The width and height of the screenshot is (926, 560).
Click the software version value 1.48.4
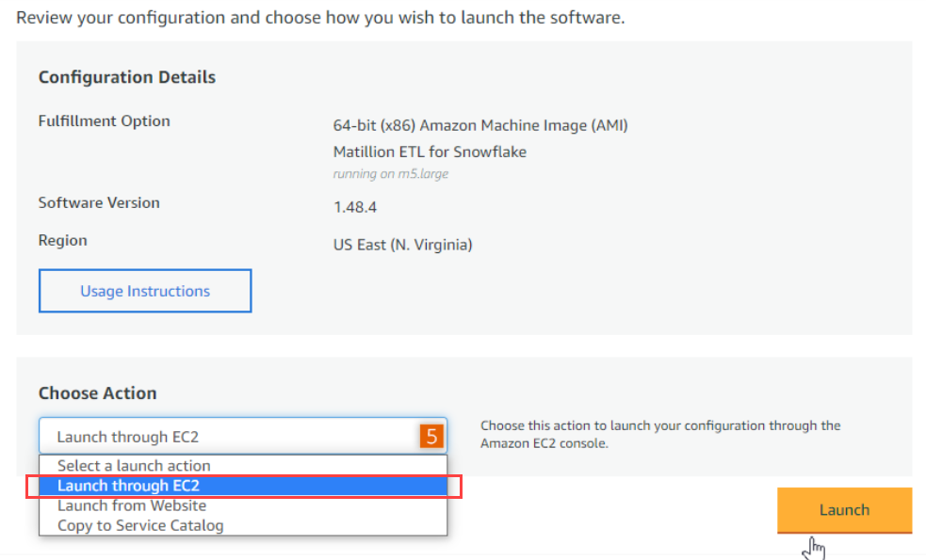click(x=354, y=207)
